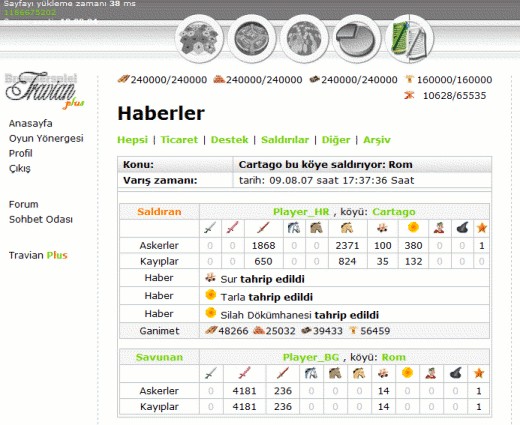Click the wood icon next to 240000/240000
520x425 pixels.
(123, 79)
